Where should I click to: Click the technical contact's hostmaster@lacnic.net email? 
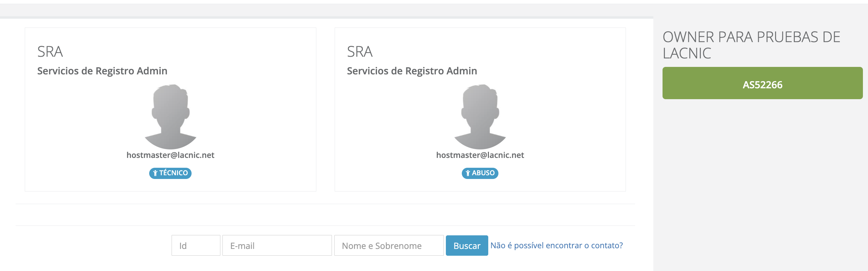(x=170, y=155)
